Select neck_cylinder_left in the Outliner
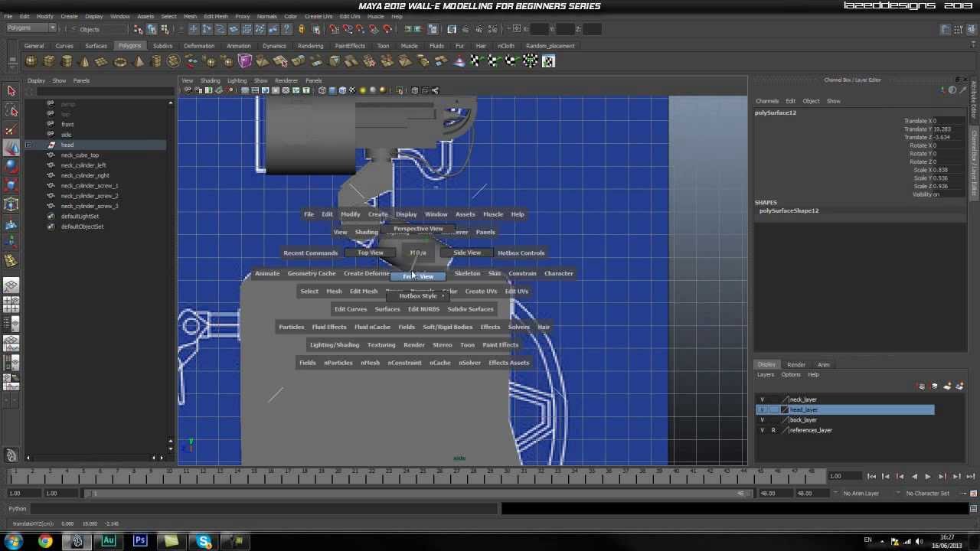The height and width of the screenshot is (551, 980). (x=83, y=165)
